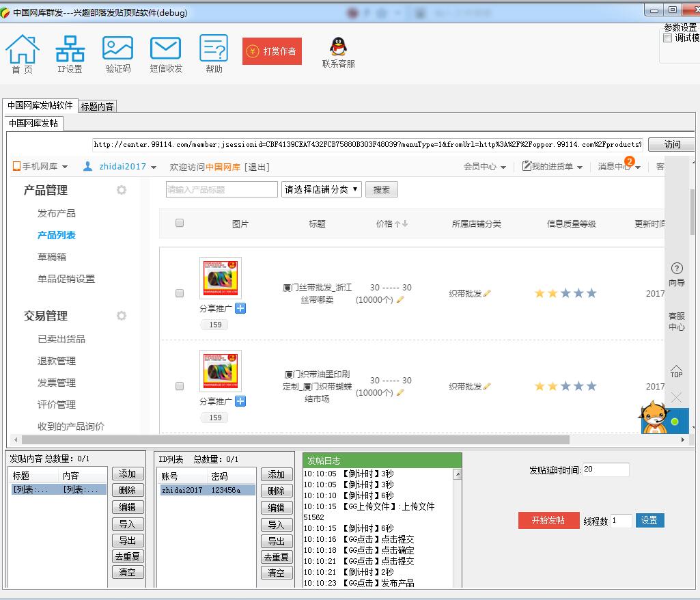The height and width of the screenshot is (600, 700).
Task: Switch to the 中国网库发帖软件 tab
Action: 40,105
